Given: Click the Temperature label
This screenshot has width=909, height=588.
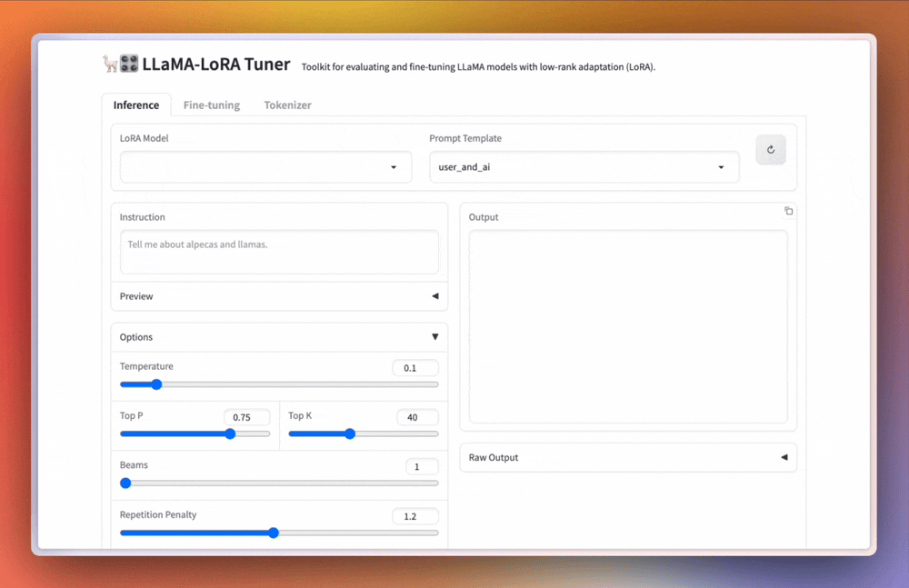Looking at the screenshot, I should pyautogui.click(x=146, y=366).
